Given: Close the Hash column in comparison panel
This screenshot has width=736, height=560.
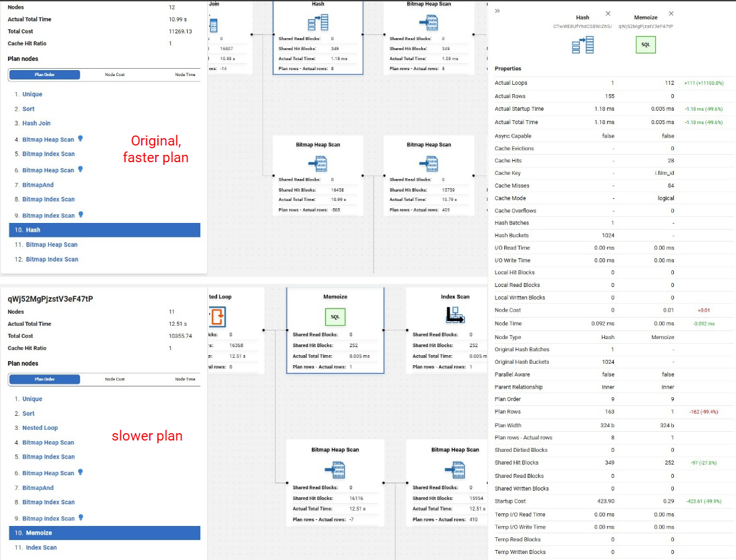Looking at the screenshot, I should (x=608, y=13).
